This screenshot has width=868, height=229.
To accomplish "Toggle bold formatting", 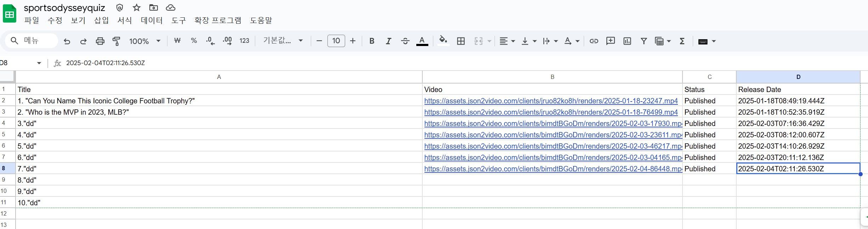I will click(372, 41).
